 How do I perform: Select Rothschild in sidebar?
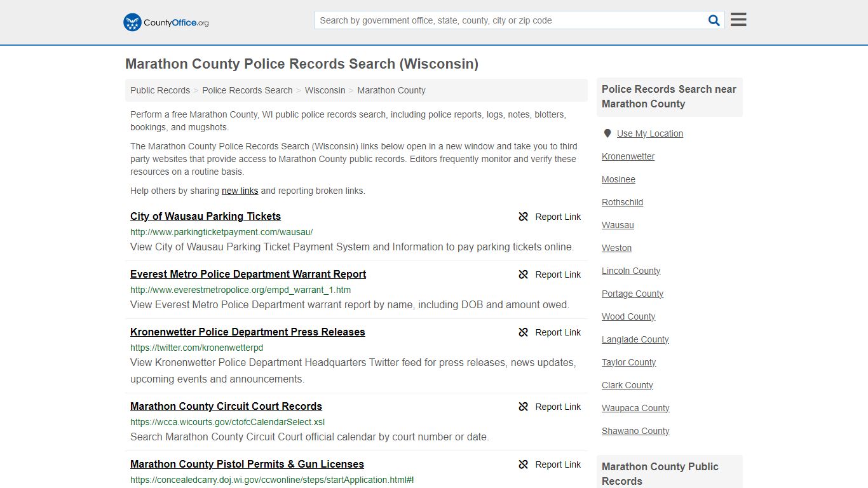[x=622, y=202]
